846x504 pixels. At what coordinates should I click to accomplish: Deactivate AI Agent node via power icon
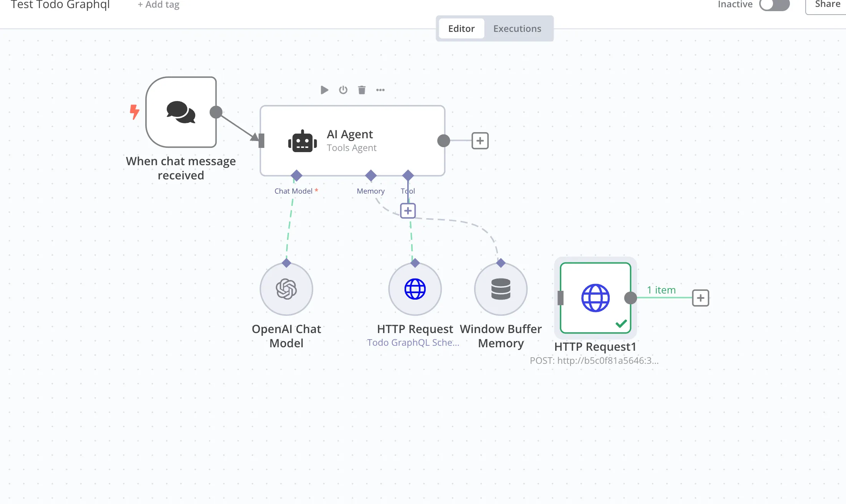point(343,90)
